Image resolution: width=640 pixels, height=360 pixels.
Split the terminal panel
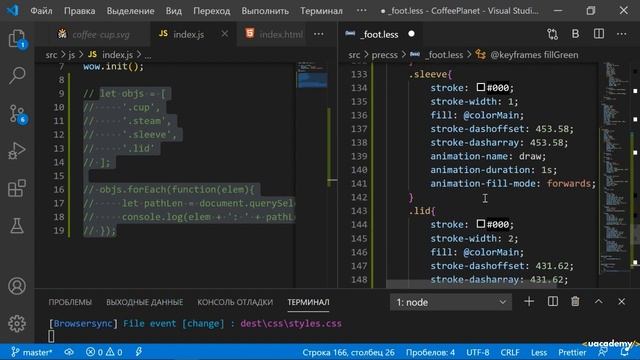(553, 302)
